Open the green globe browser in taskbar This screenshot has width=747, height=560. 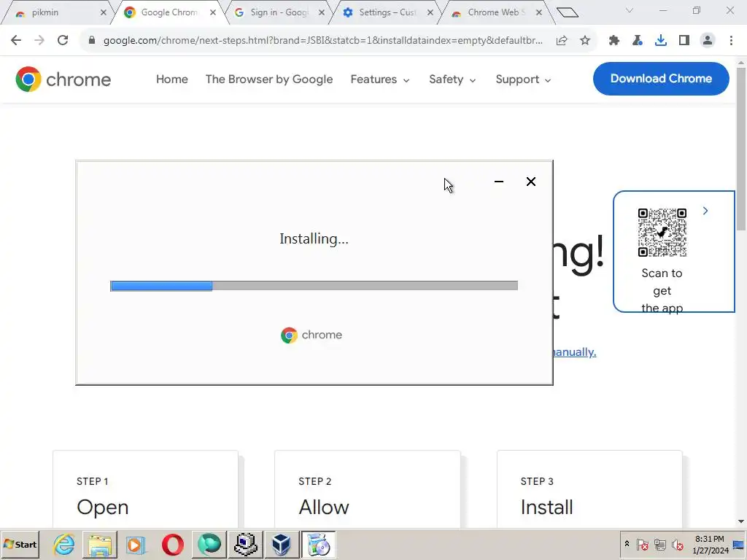click(x=209, y=544)
